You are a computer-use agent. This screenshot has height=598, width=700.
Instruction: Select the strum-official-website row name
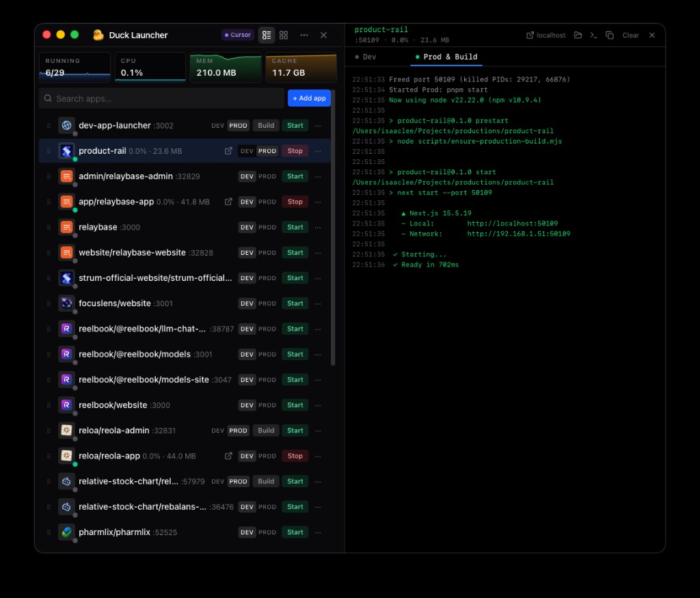point(155,277)
